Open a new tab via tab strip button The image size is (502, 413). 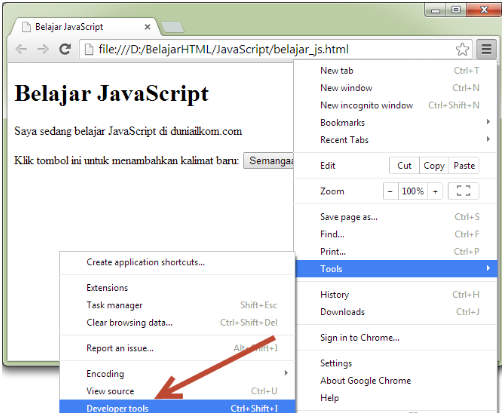pos(172,27)
